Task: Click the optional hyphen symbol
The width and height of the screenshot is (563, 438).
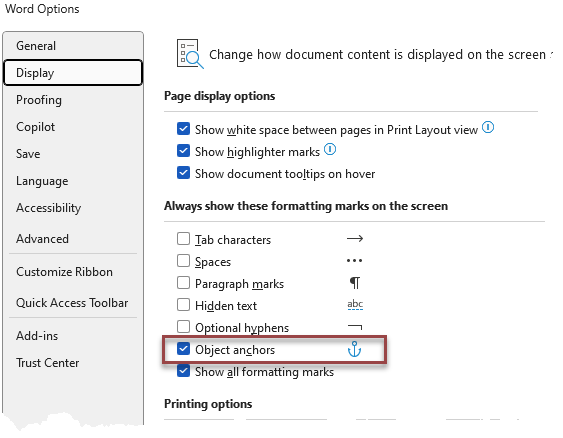Action: 355,327
